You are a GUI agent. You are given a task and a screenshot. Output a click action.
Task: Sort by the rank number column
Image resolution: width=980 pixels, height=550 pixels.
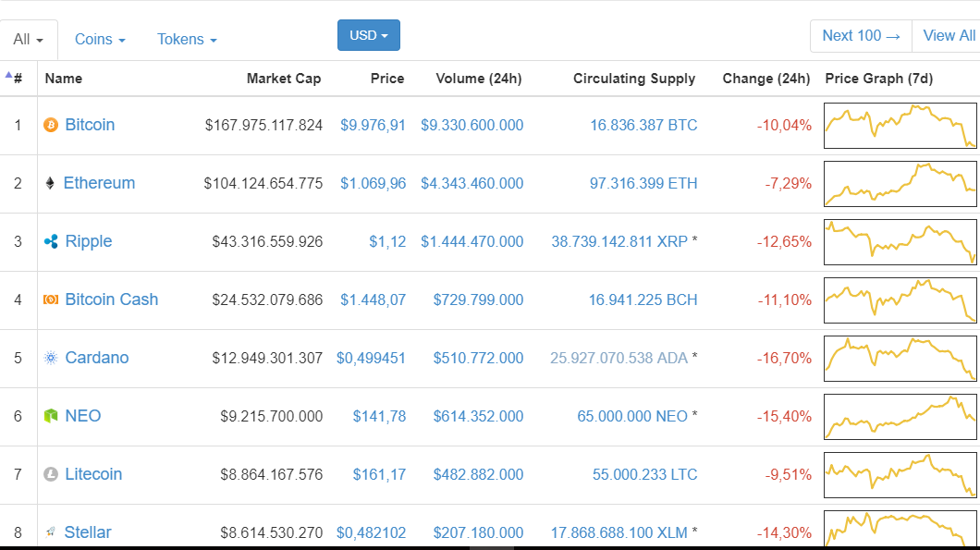[18, 79]
